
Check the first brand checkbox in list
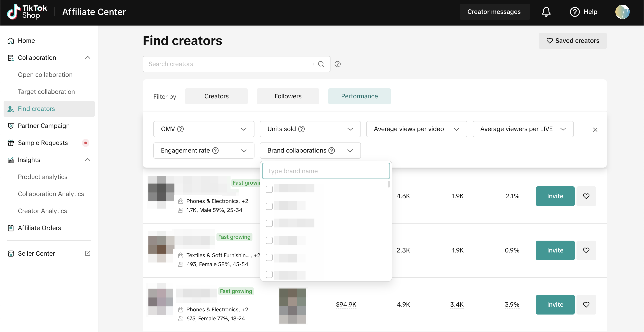[x=269, y=189]
